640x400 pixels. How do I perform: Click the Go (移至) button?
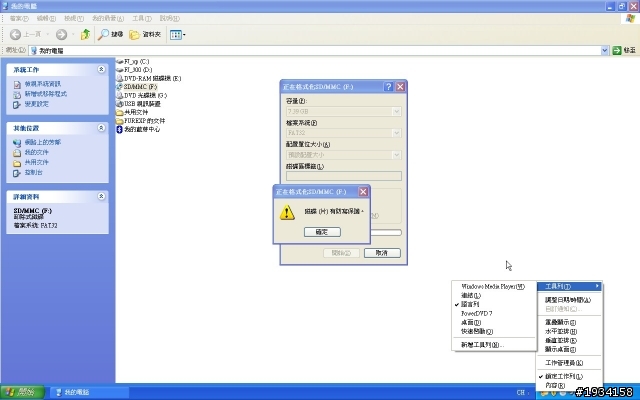point(624,50)
